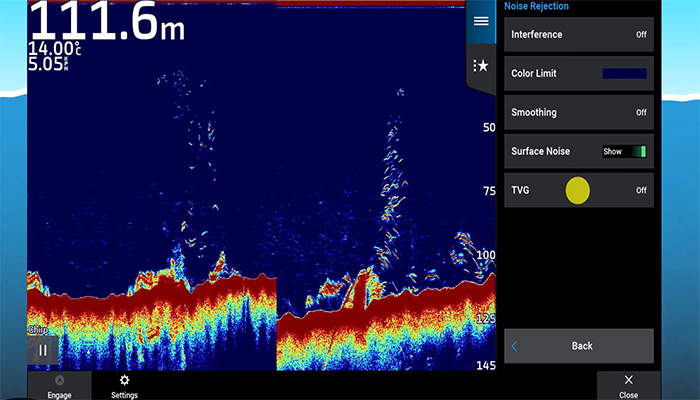This screenshot has height=400, width=700.
Task: Open the Settings gear
Action: click(124, 387)
